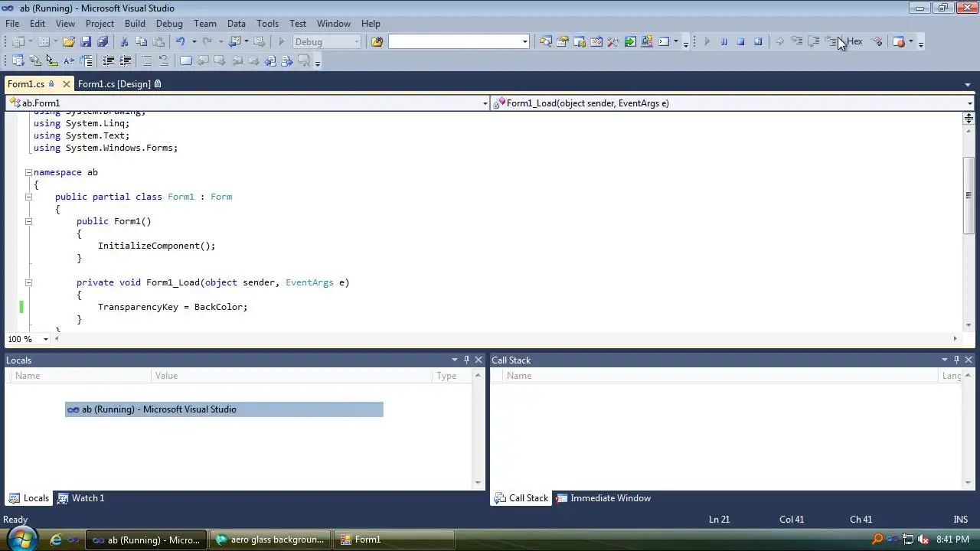Open the Tools menu

coord(267,24)
